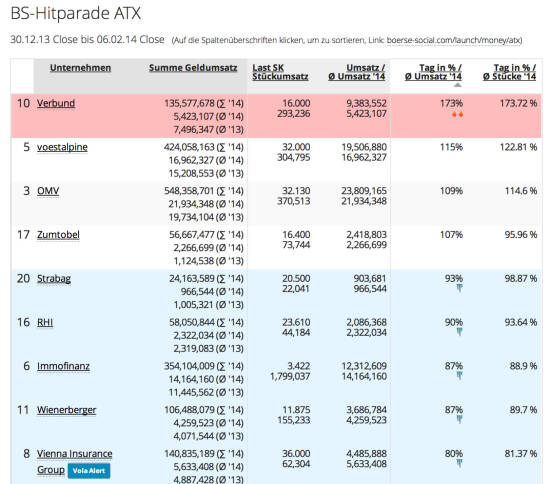Viewport: 550px width, 484px height.
Task: Select voestalpine total 424,058,163 (Σ '14)
Action: click(x=203, y=147)
